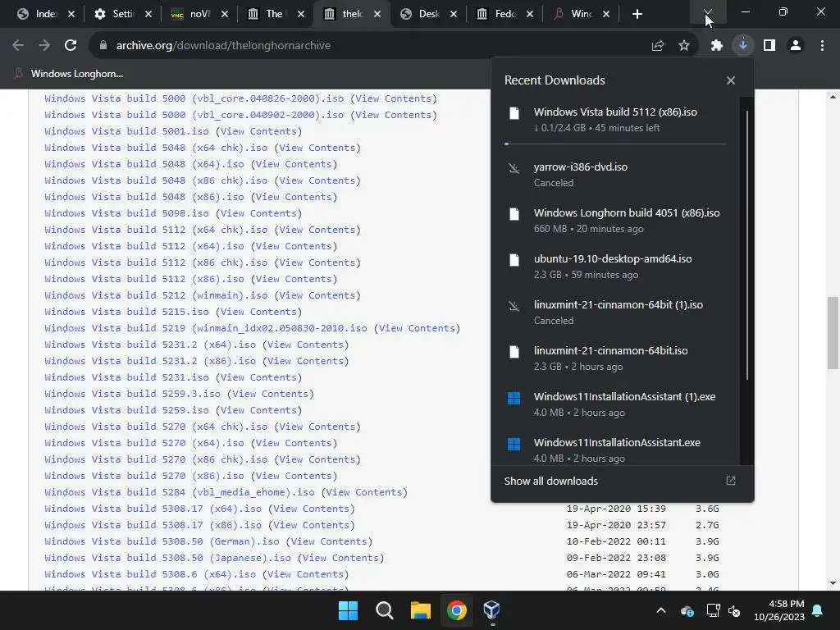Open linuxmint-21-cinnamon-64bit.iso download
Image resolution: width=840 pixels, height=630 pixels.
[615, 358]
